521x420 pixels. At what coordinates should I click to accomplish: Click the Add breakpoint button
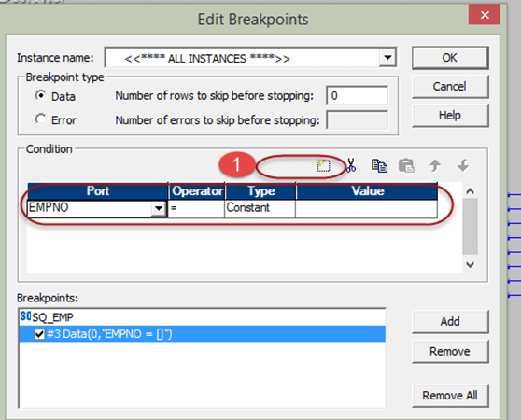click(x=450, y=322)
